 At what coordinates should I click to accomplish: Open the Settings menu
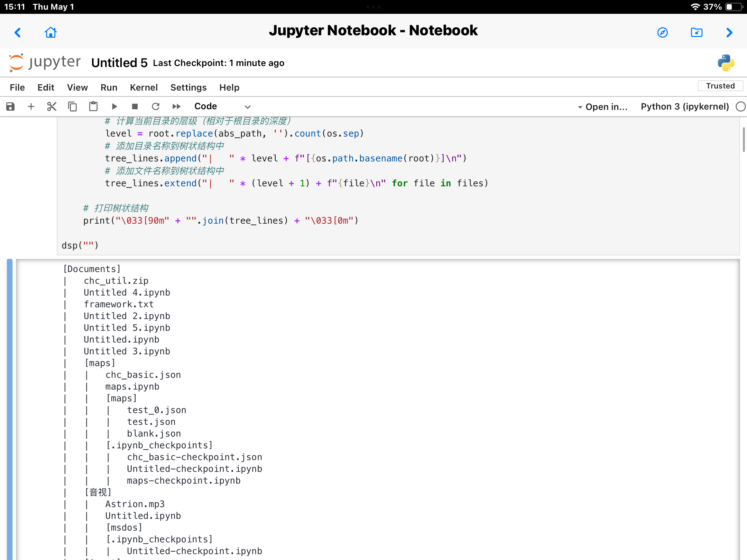[x=188, y=87]
